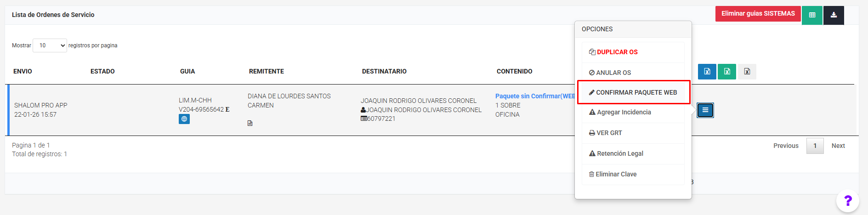Open the blue hamburger options button

[x=705, y=110]
